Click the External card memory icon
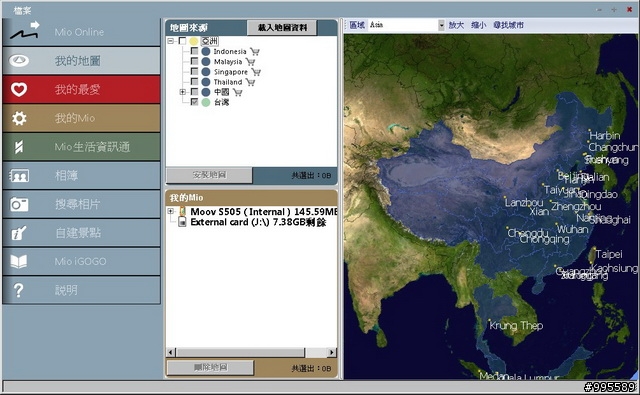Screen dimensions: 640x395 click(182, 222)
